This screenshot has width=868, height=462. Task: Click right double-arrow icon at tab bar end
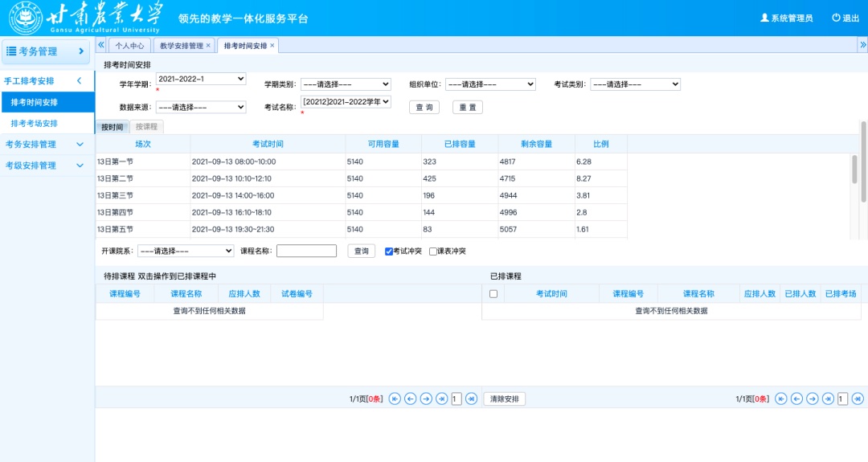coord(862,45)
